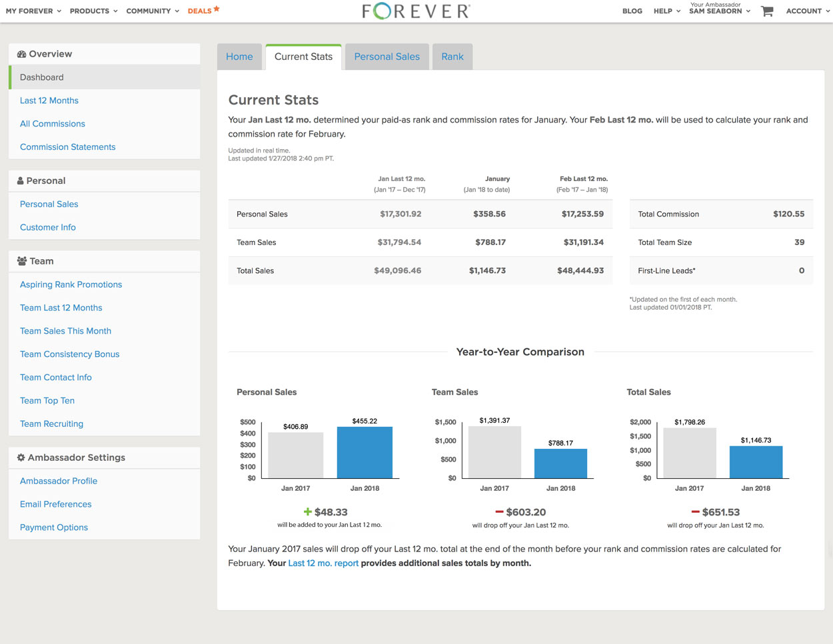Click the Total Commission value $120.55
The width and height of the screenshot is (833, 644).
pos(789,214)
